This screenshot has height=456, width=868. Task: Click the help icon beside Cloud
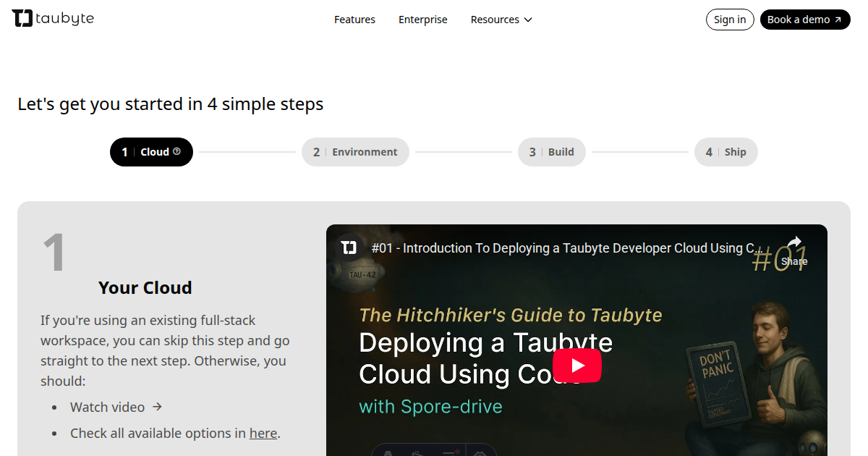[177, 151]
